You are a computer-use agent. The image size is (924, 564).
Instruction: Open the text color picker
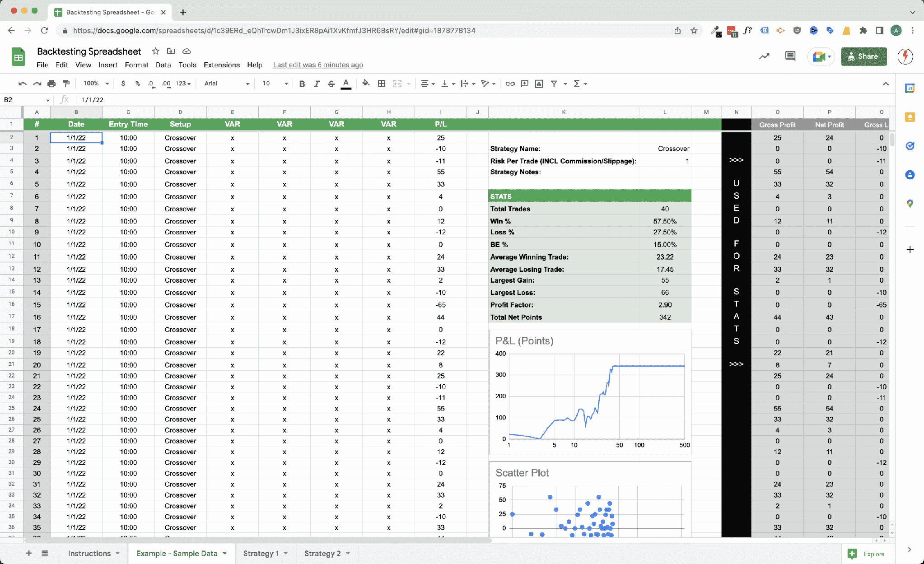[x=346, y=84]
